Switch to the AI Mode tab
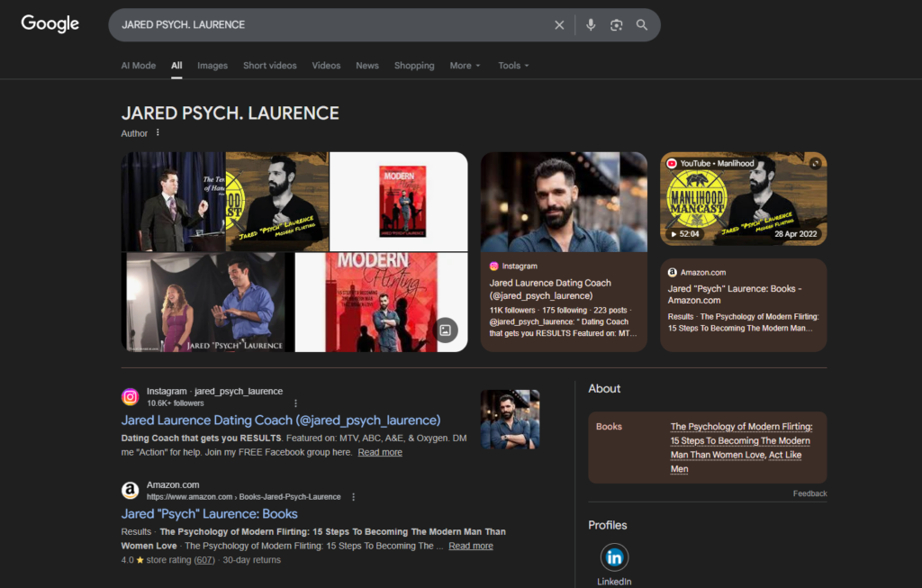This screenshot has width=922, height=588. [x=139, y=66]
